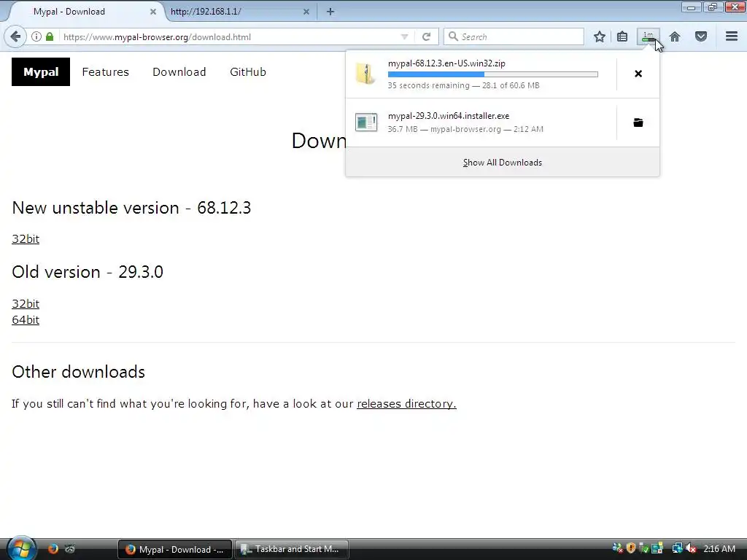Select mypal-68.12.3.en-US.win32.zip file name
The image size is (747, 560).
point(446,63)
